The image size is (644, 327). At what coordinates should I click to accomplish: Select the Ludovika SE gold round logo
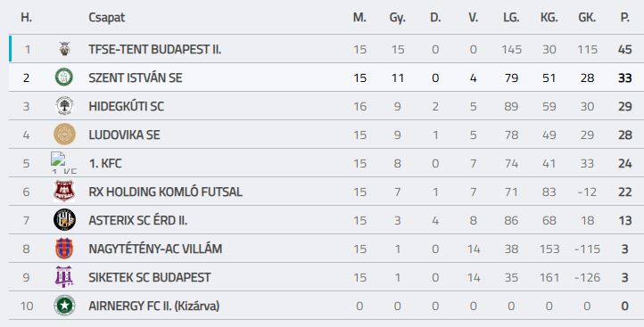pyautogui.click(x=64, y=135)
